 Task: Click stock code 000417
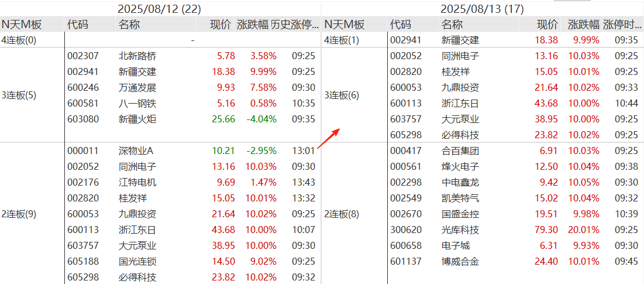(406, 151)
